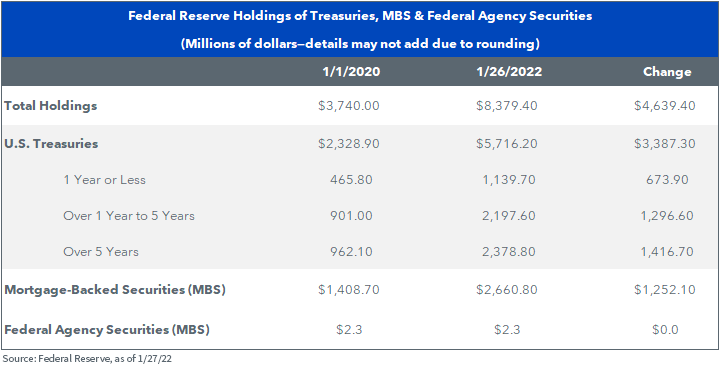Click the $1,252.10 MBS change value
The width and height of the screenshot is (720, 367).
(x=665, y=290)
